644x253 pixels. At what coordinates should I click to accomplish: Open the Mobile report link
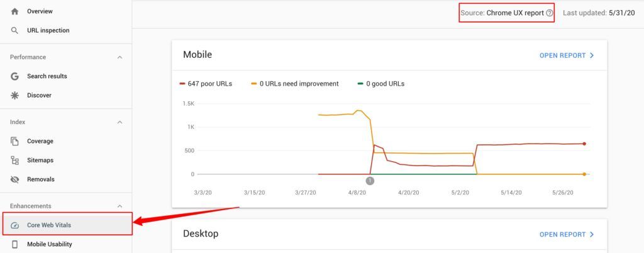coord(567,55)
